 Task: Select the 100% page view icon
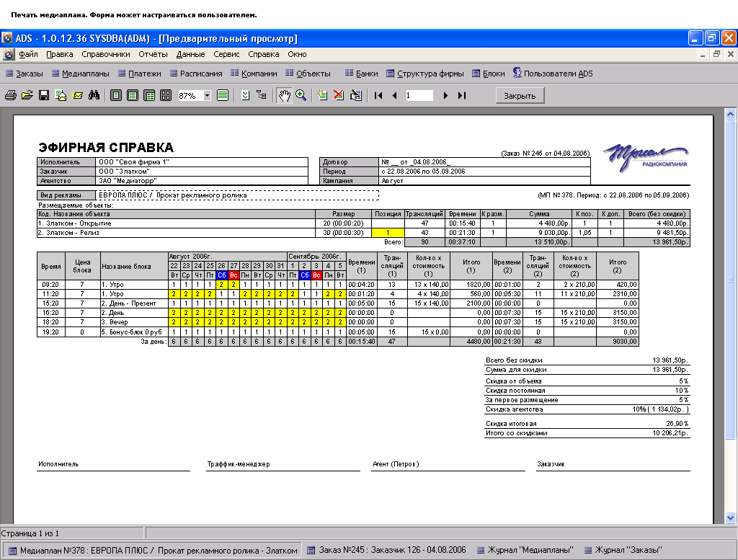click(x=149, y=96)
